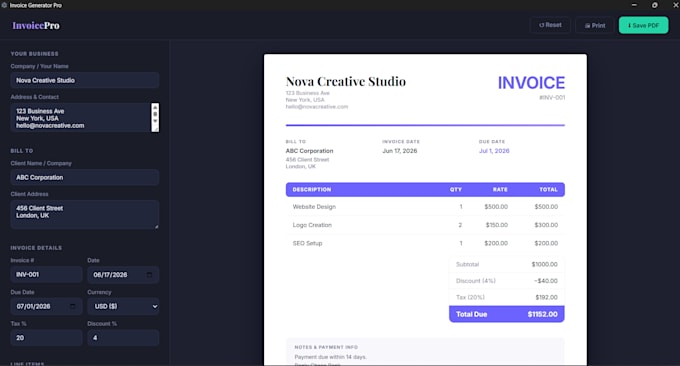Click ABC Corporation in the preview
The width and height of the screenshot is (680, 366).
click(309, 151)
